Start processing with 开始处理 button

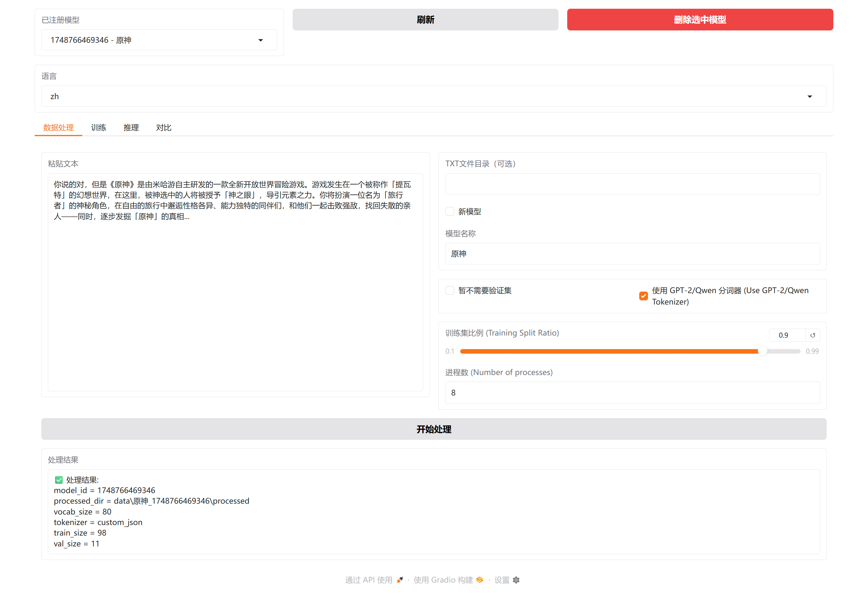pos(434,429)
